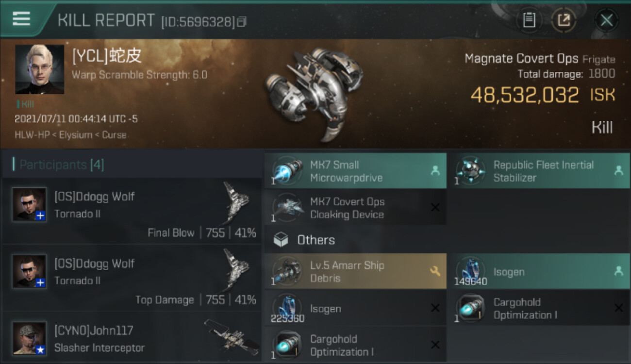Image resolution: width=631 pixels, height=364 pixels.
Task: Open the clipboard report icon
Action: click(x=529, y=20)
